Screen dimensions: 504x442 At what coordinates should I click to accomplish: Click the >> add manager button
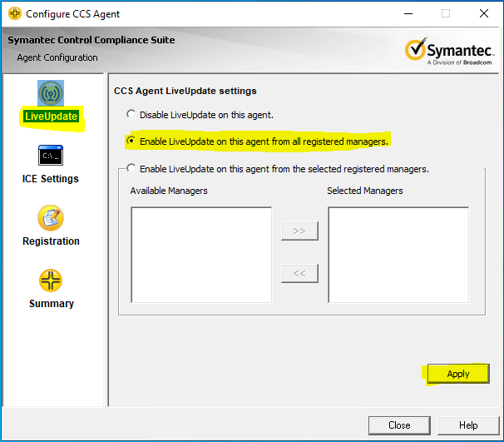coord(299,231)
